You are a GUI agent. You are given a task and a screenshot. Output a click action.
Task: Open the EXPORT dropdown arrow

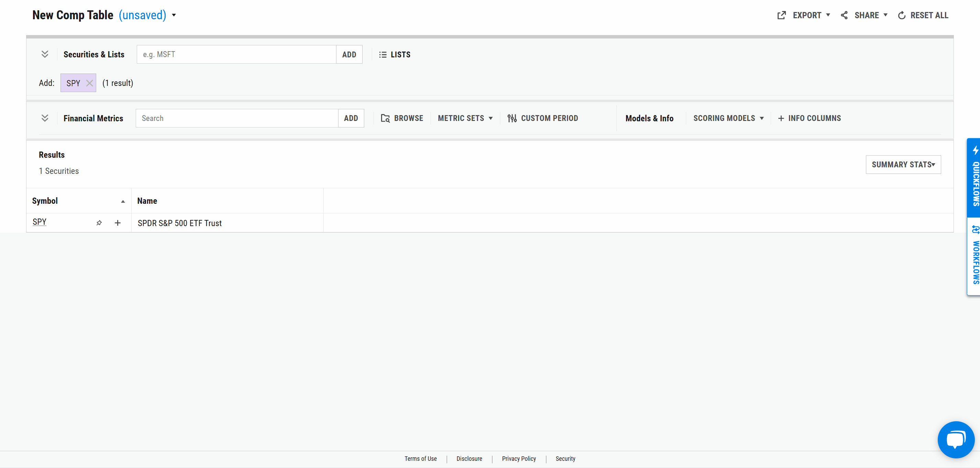pos(828,15)
